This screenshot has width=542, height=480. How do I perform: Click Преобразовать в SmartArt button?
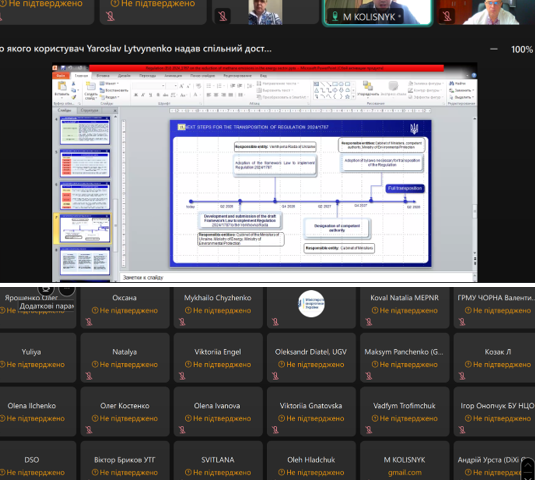(x=282, y=97)
